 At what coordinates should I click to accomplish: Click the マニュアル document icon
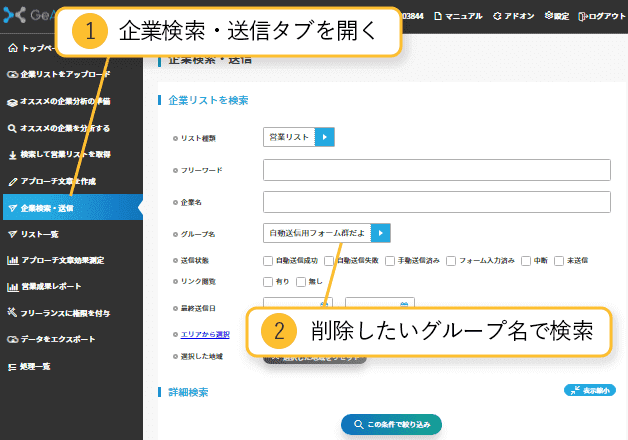click(x=438, y=16)
